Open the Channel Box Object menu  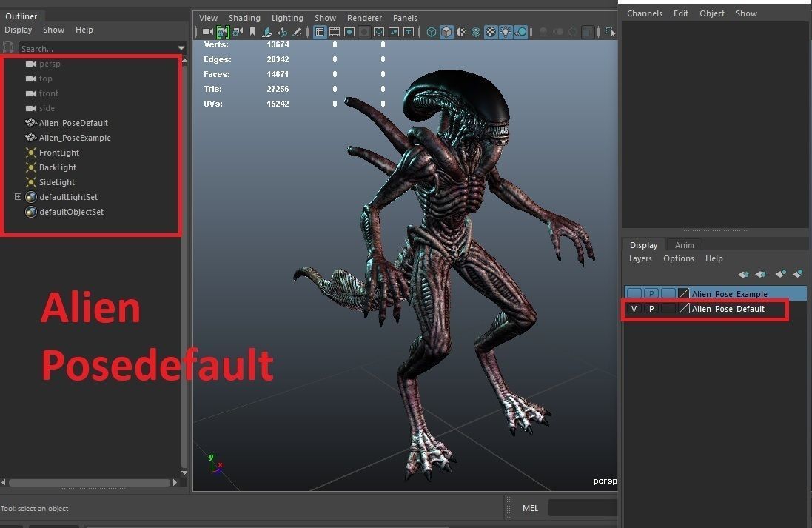(712, 13)
